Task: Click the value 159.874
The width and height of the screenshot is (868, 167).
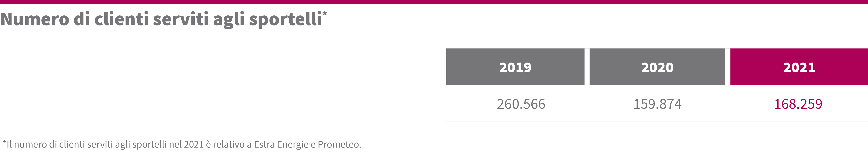Action: click(x=657, y=104)
